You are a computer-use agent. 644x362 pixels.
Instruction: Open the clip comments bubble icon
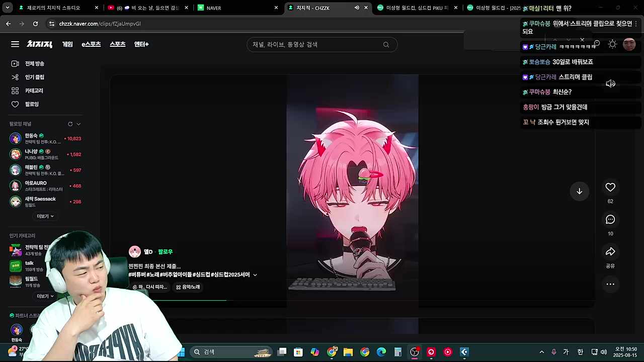pos(610,219)
